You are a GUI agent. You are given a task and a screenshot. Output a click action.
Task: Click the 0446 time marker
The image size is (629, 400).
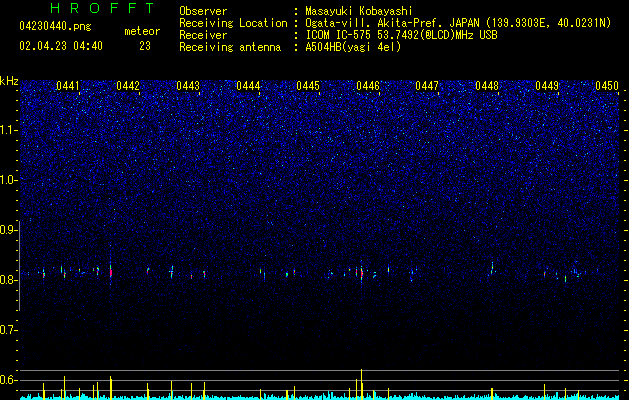pyautogui.click(x=368, y=86)
